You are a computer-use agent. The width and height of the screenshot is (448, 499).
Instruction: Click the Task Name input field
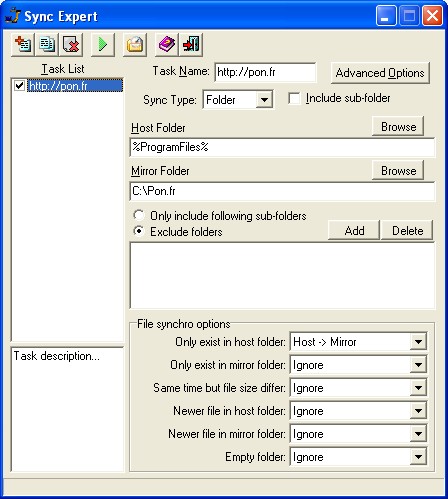click(265, 72)
